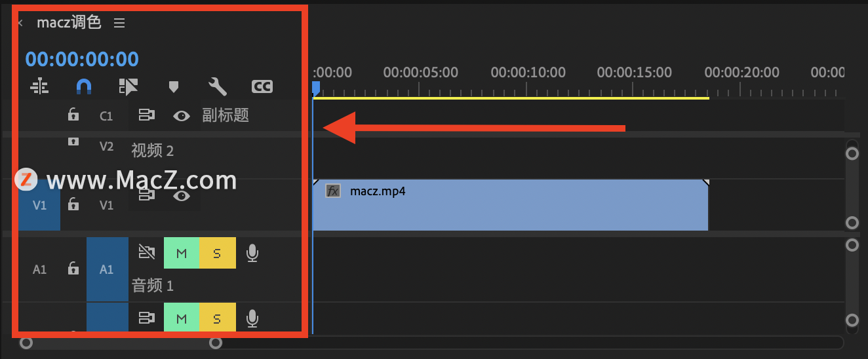This screenshot has width=868, height=359.
Task: Hide the subtitle track using eye icon
Action: pos(182,116)
